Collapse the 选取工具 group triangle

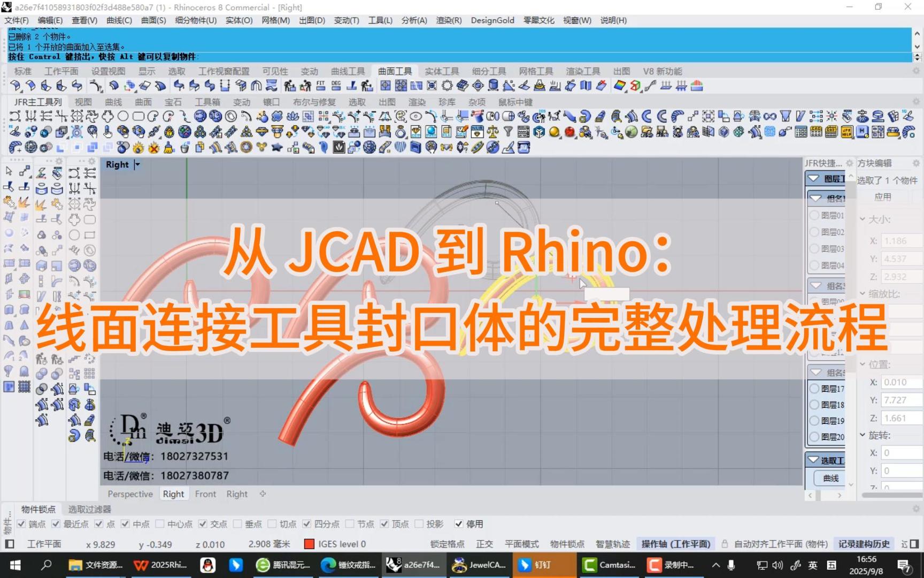click(813, 460)
